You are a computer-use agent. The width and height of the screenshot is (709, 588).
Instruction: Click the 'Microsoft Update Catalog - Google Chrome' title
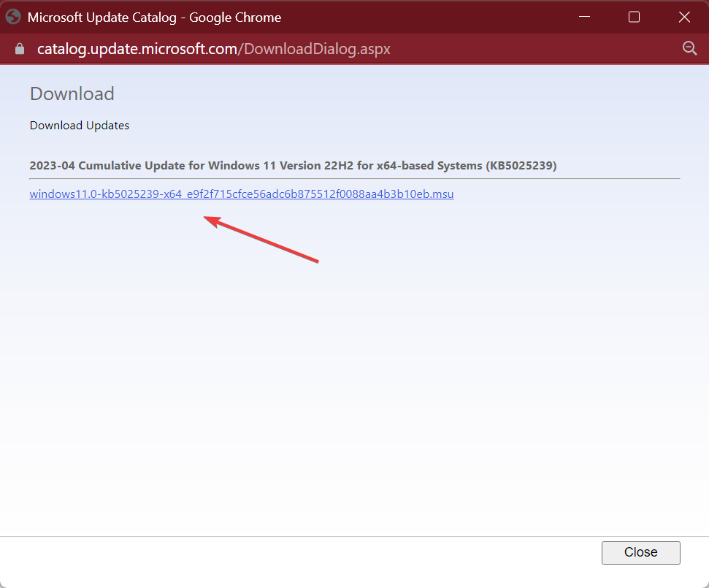(154, 18)
